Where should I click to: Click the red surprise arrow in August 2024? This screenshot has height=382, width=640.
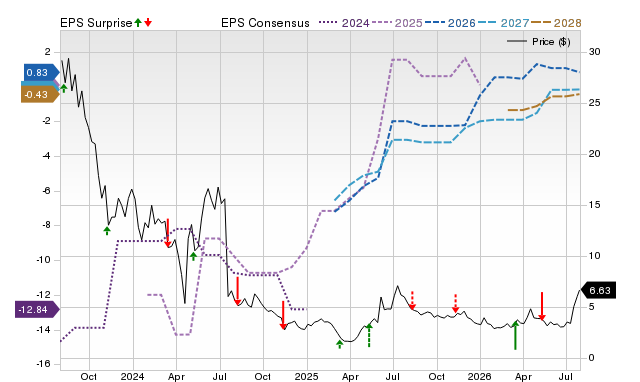click(x=237, y=291)
